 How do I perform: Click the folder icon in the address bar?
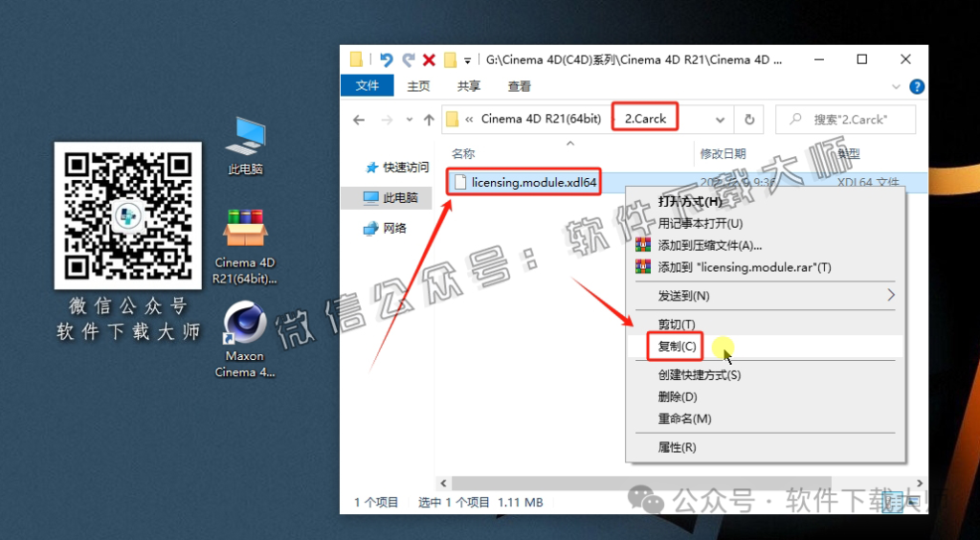pyautogui.click(x=452, y=120)
